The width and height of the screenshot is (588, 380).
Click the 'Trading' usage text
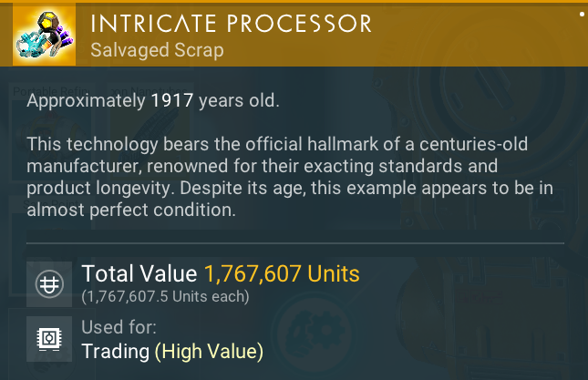pos(115,351)
